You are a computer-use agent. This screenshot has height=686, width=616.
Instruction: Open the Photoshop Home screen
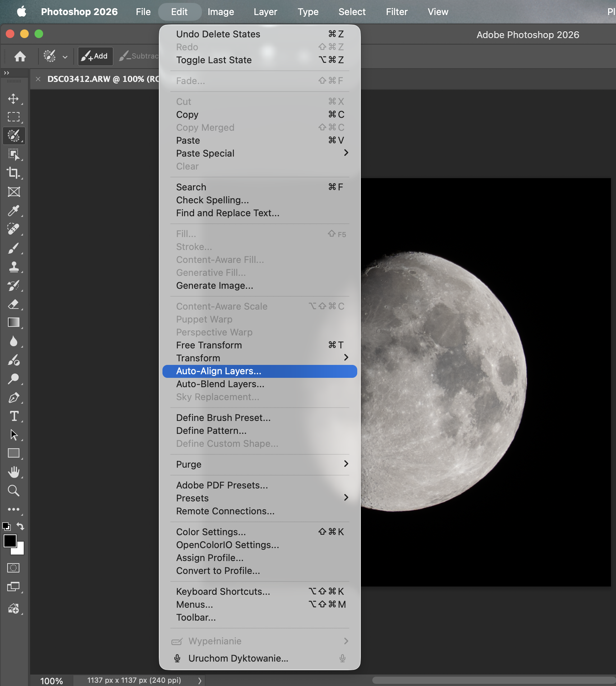click(x=20, y=56)
